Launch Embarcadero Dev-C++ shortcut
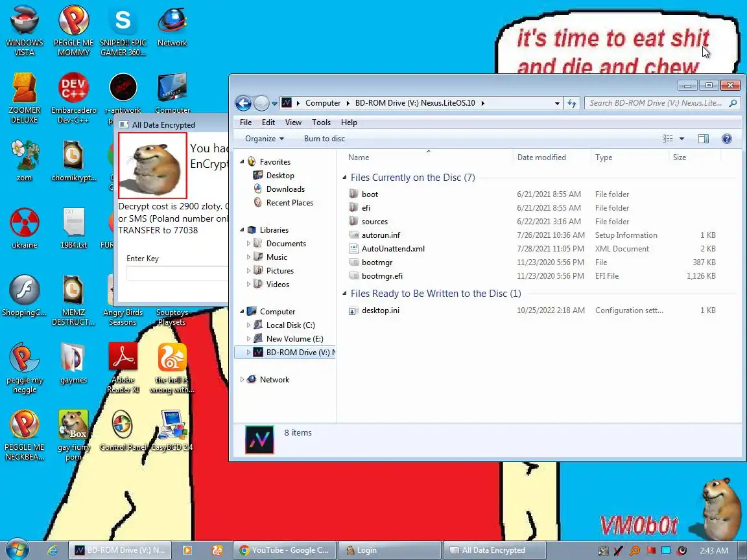 (73, 98)
